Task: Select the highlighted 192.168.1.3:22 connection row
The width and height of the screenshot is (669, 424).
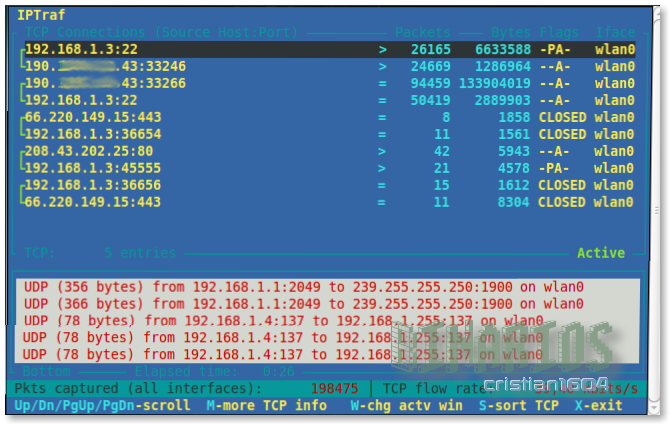Action: tap(82, 49)
